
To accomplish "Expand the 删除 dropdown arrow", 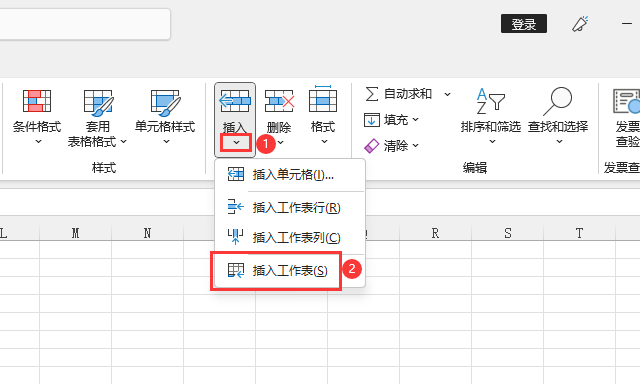I will pos(280,142).
